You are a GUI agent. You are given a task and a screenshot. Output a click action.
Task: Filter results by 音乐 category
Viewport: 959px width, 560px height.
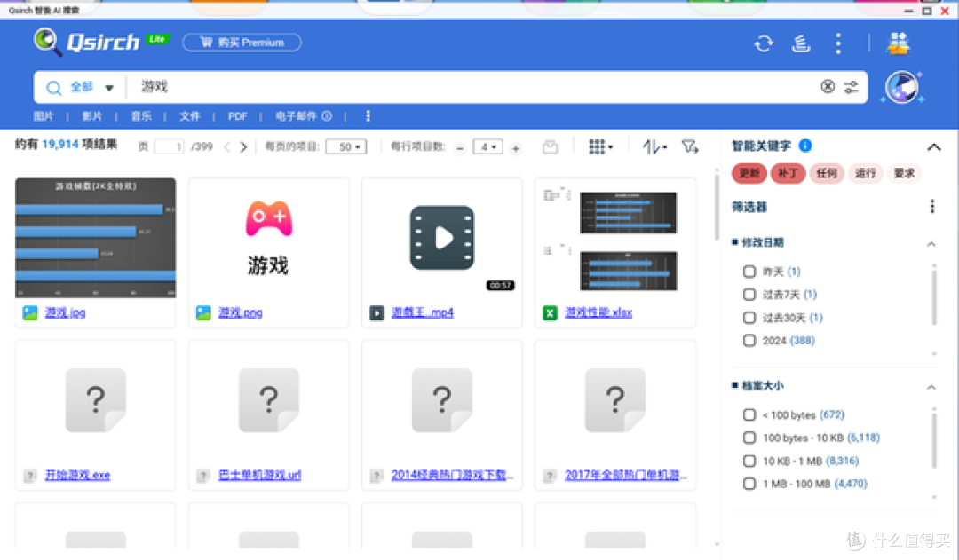click(x=141, y=115)
